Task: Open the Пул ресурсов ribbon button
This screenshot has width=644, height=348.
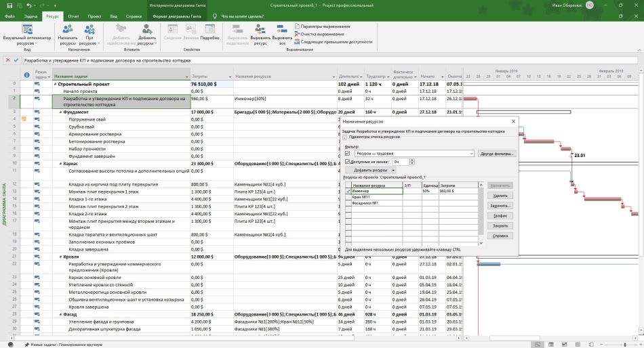Action: click(x=88, y=35)
